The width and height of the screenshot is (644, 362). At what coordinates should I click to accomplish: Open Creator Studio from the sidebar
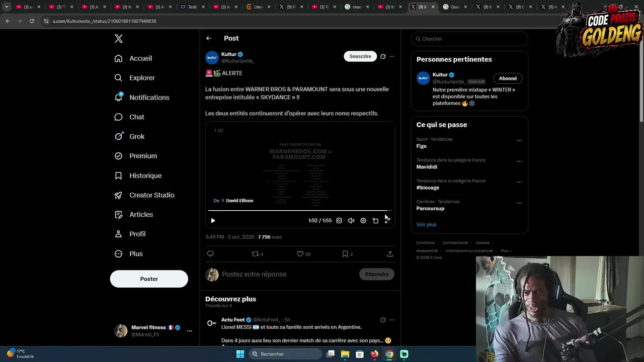tap(144, 195)
